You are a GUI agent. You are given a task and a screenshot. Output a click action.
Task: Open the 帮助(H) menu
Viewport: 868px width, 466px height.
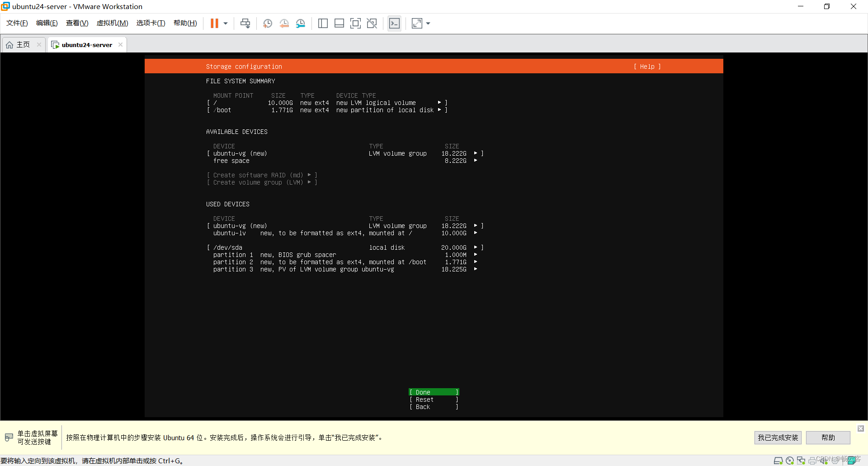point(185,23)
